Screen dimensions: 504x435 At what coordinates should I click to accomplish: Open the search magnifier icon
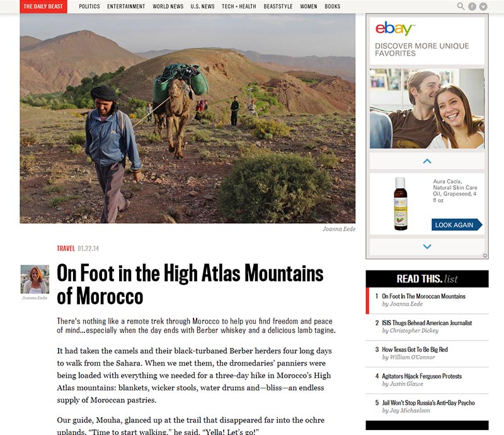[461, 6]
